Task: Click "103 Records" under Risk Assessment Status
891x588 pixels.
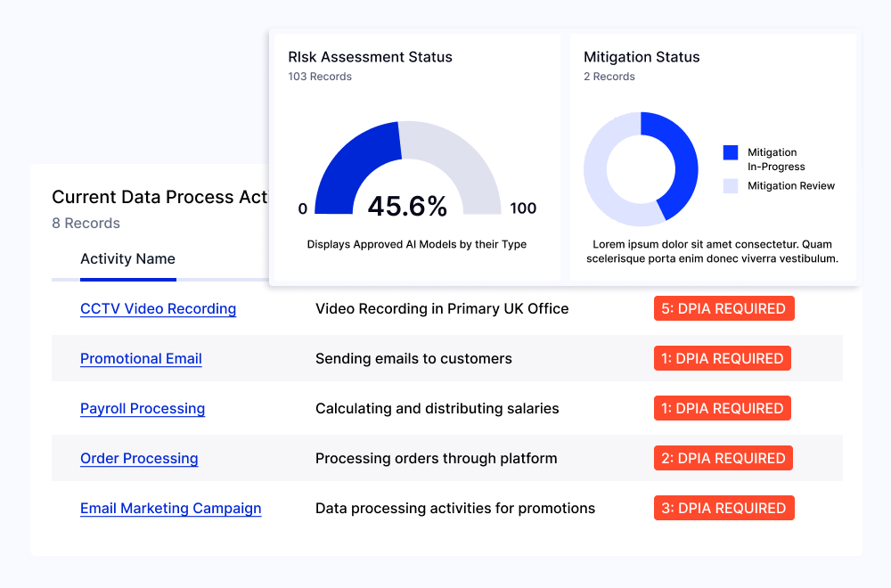Action: coord(319,77)
